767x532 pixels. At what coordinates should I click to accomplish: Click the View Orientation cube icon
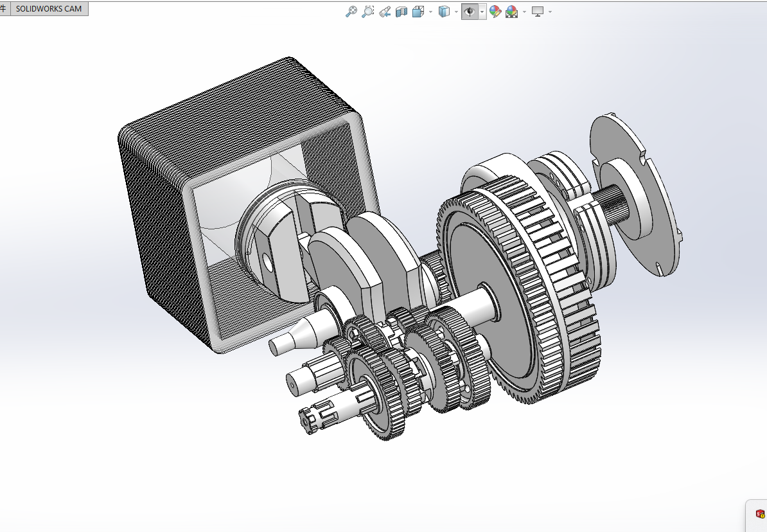point(418,12)
